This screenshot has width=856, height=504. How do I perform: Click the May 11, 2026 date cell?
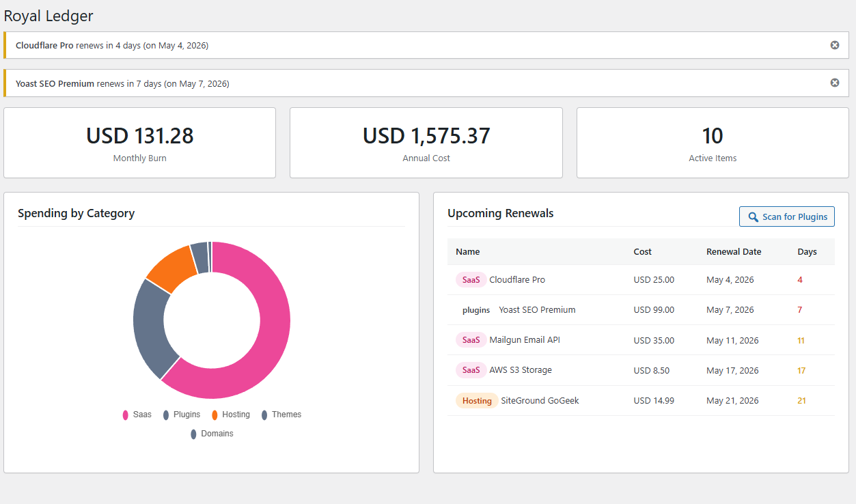point(732,341)
